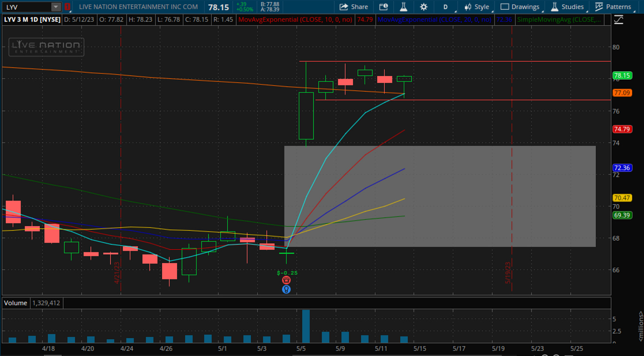Click the red MovAvgExponential 10 study label

tap(296, 19)
